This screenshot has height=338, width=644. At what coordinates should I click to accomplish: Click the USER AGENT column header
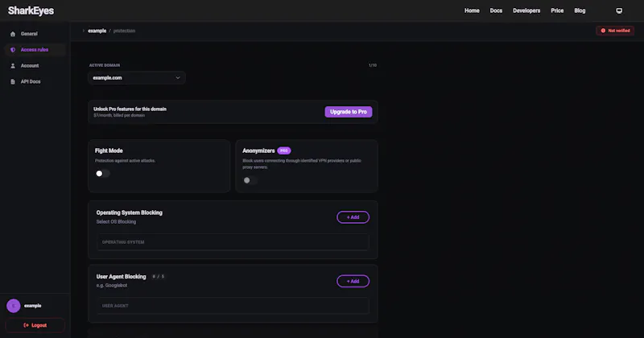click(115, 306)
